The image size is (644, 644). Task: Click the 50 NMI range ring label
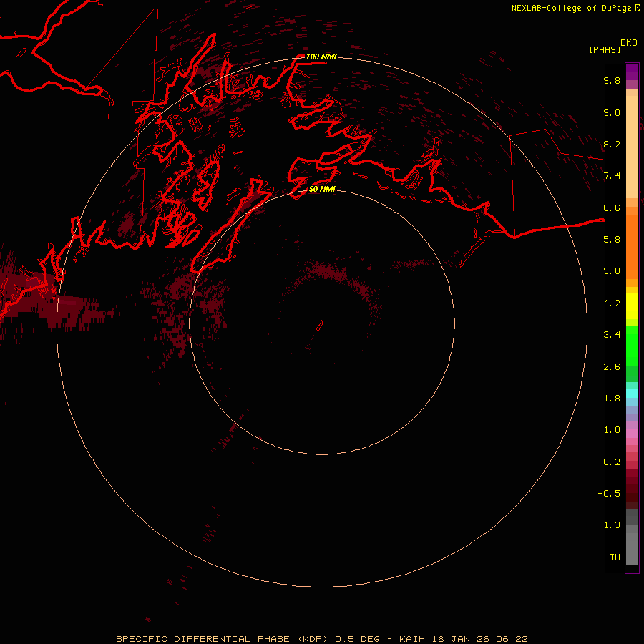pos(322,189)
